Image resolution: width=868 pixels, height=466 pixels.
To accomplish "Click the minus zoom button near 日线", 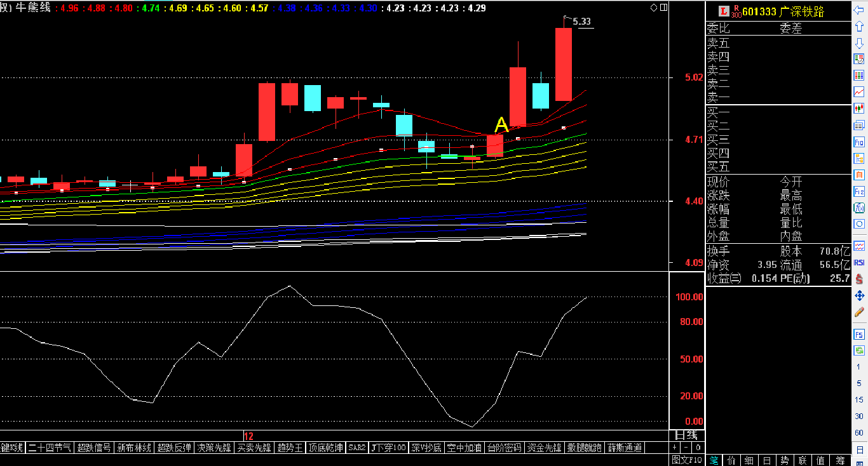I will (687, 448).
